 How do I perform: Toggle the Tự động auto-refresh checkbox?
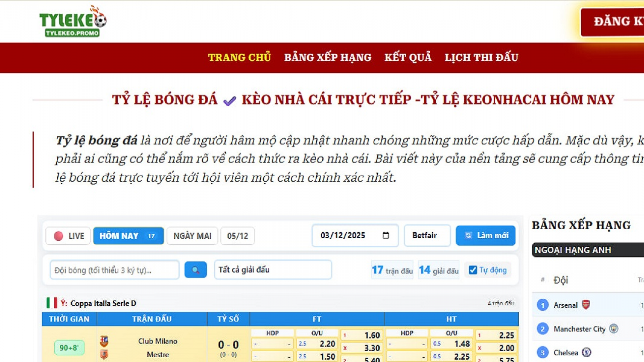click(x=473, y=270)
